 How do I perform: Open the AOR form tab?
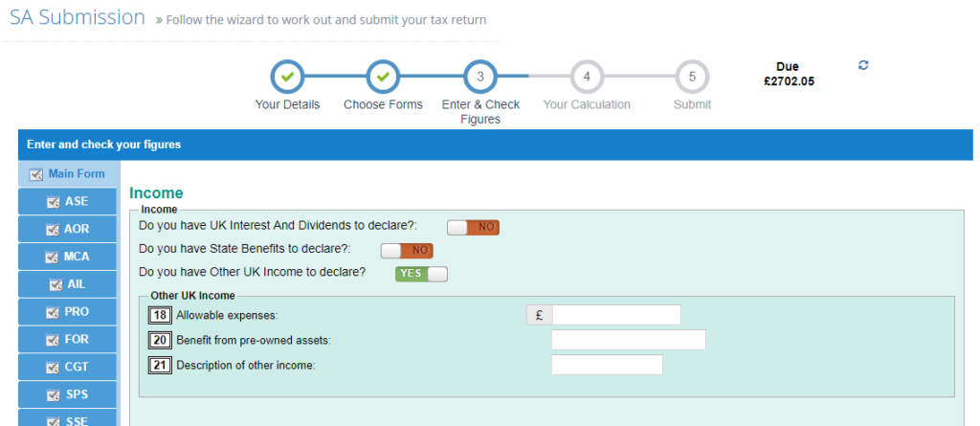coord(68,229)
